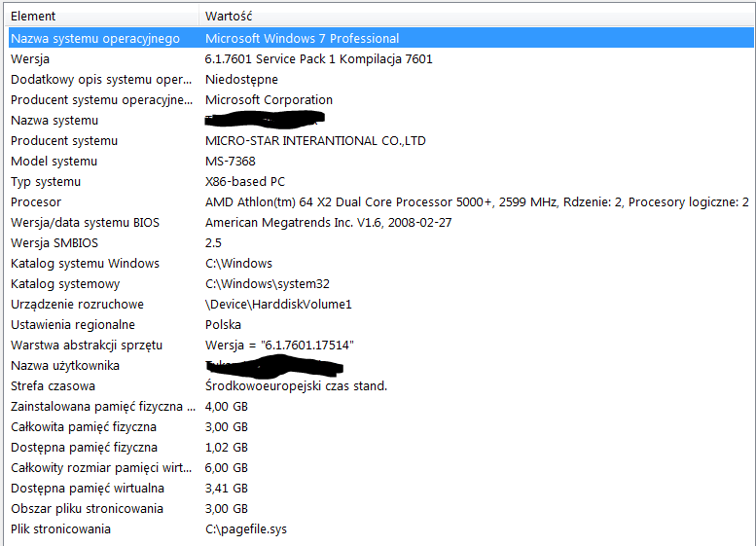Click the Wartość column header
The height and width of the screenshot is (546, 756).
coord(230,16)
